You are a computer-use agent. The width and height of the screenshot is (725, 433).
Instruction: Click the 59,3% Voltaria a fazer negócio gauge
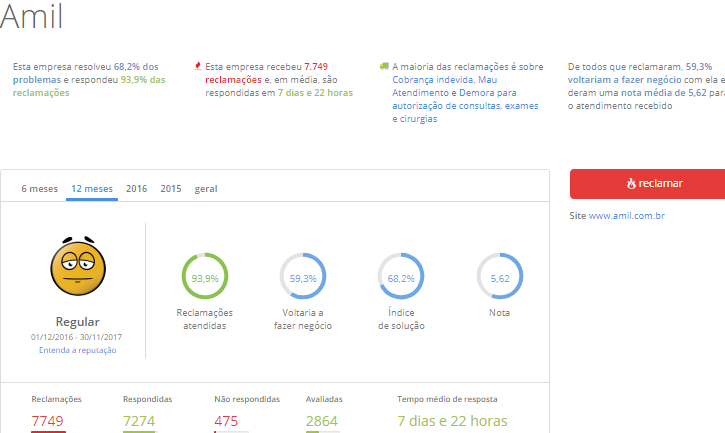coord(302,278)
